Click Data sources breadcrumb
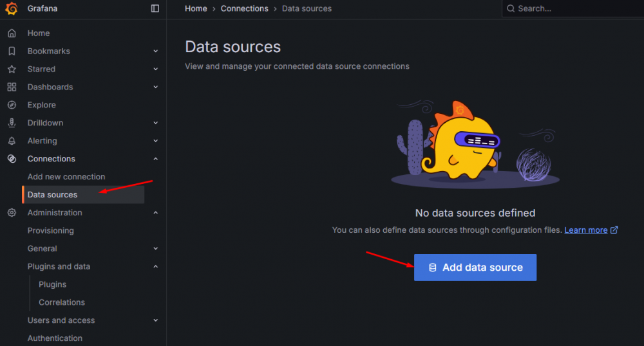Viewport: 644px width, 346px height. pyautogui.click(x=307, y=8)
